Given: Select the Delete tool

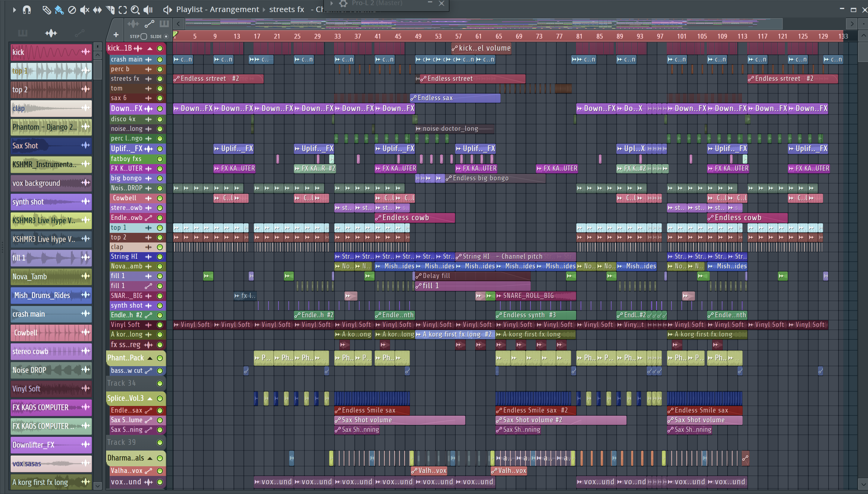Looking at the screenshot, I should 72,10.
